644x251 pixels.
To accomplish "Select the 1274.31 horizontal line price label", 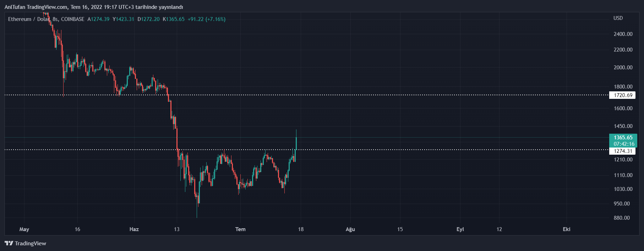I will (623, 151).
